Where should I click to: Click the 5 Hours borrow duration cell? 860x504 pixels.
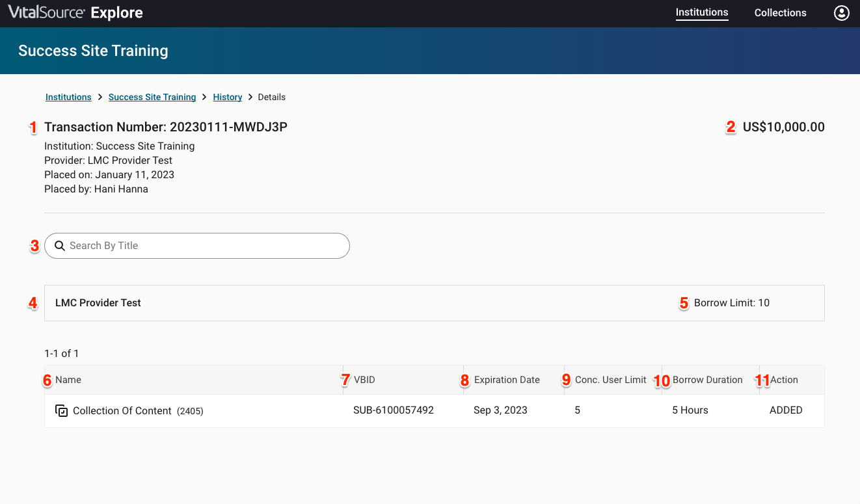coord(690,410)
